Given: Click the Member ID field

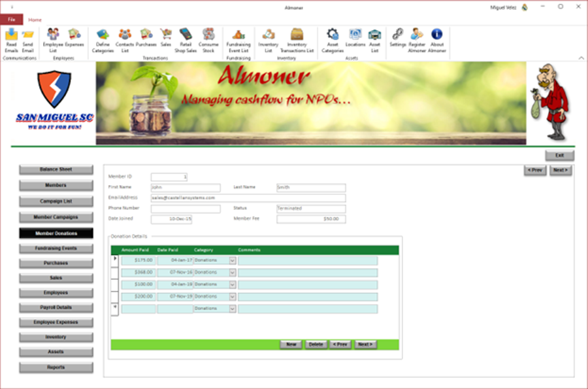Looking at the screenshot, I should pos(169,177).
